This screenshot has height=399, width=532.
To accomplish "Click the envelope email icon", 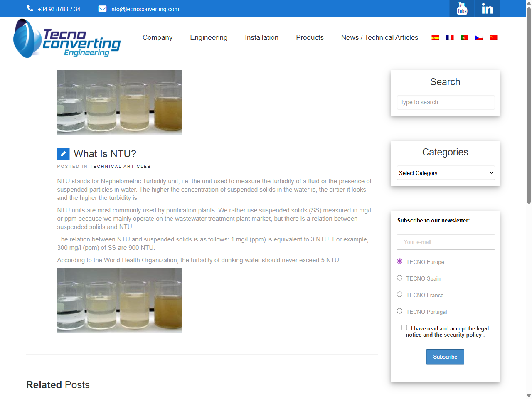I will tap(102, 8).
